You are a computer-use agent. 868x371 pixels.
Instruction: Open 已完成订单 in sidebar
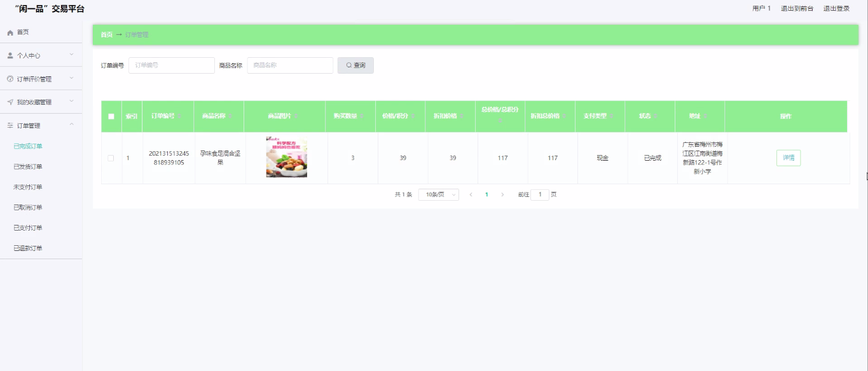tap(28, 146)
